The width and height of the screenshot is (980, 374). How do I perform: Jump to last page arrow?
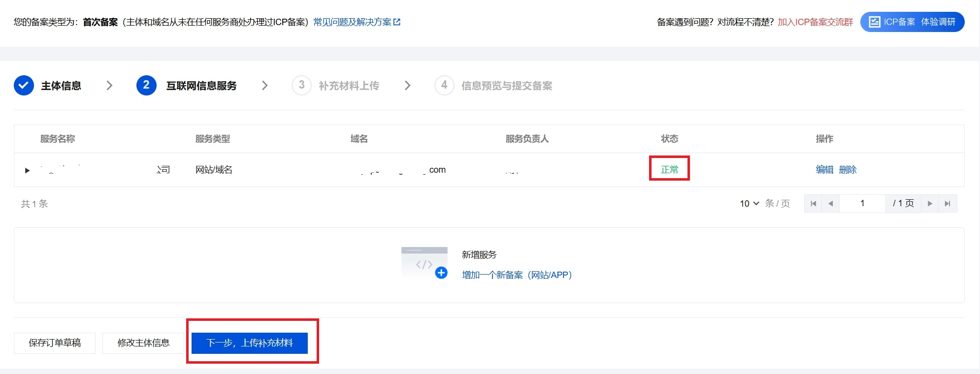click(x=947, y=204)
